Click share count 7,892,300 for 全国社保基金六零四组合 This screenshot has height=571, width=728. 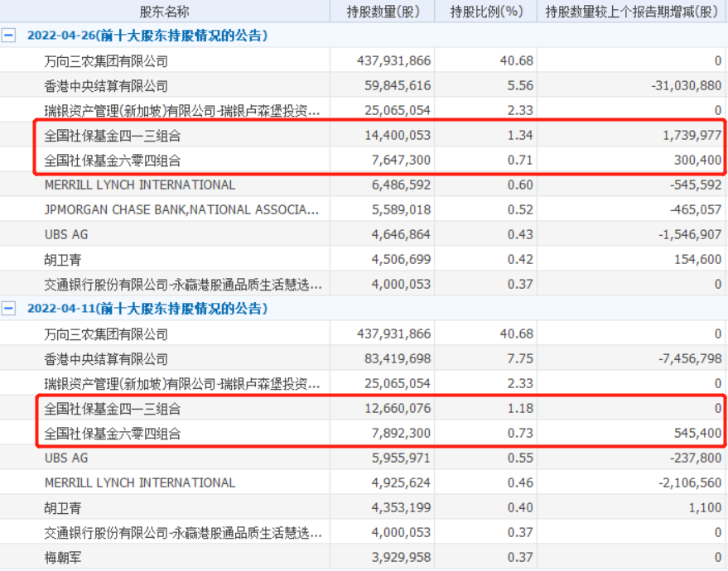point(401,434)
